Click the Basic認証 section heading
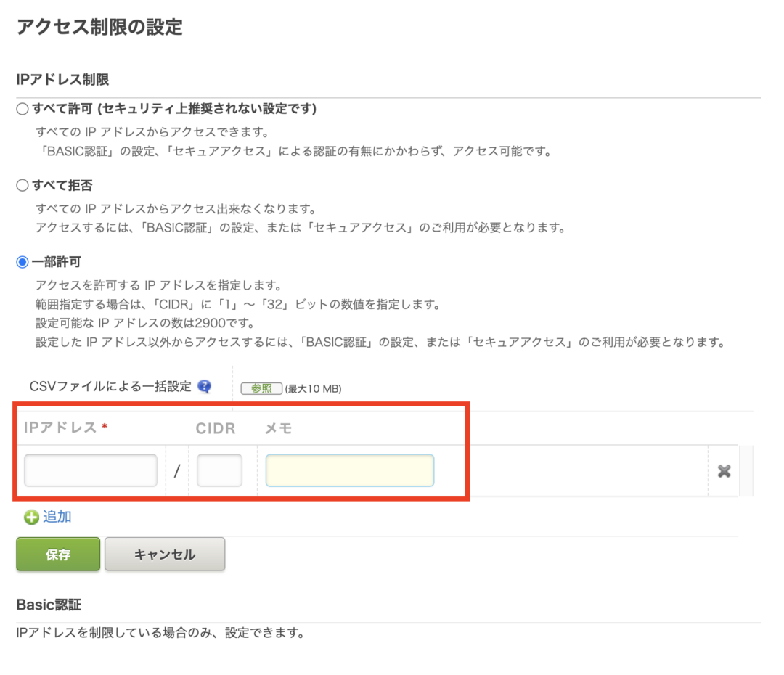Image resolution: width=784 pixels, height=675 pixels. point(49,605)
